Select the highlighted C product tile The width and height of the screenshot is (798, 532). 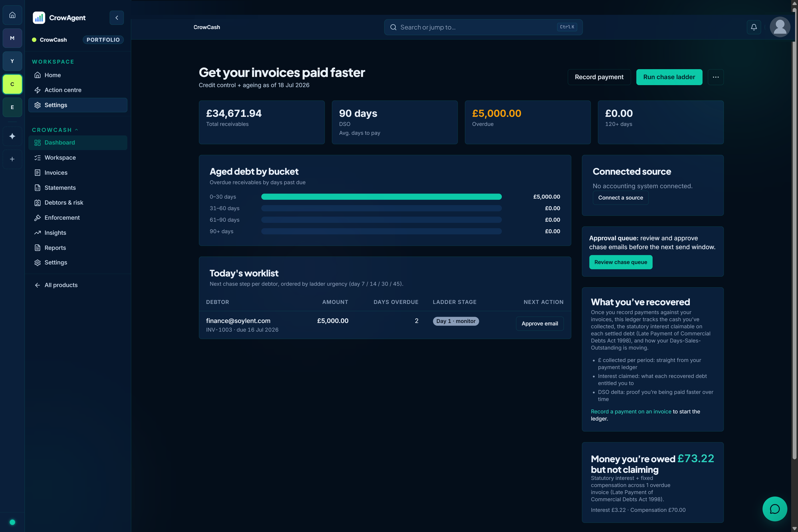(12, 84)
